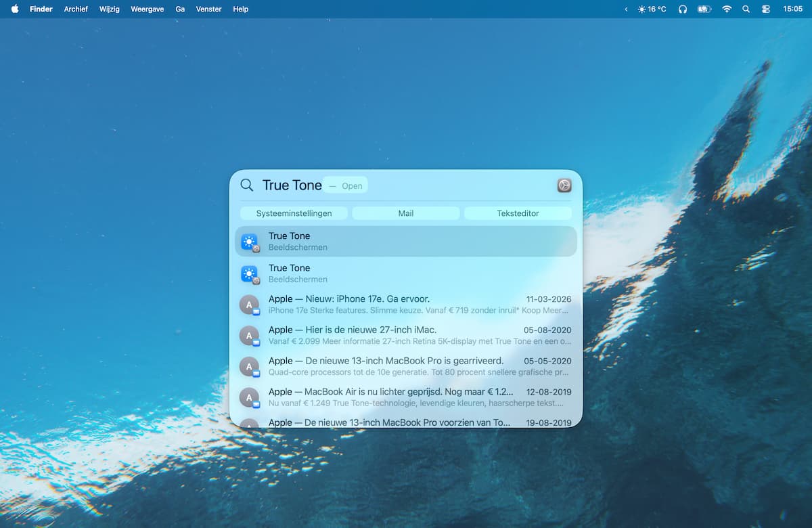This screenshot has height=528, width=812.
Task: Open the weather 16 °C menu bar item
Action: coord(652,9)
